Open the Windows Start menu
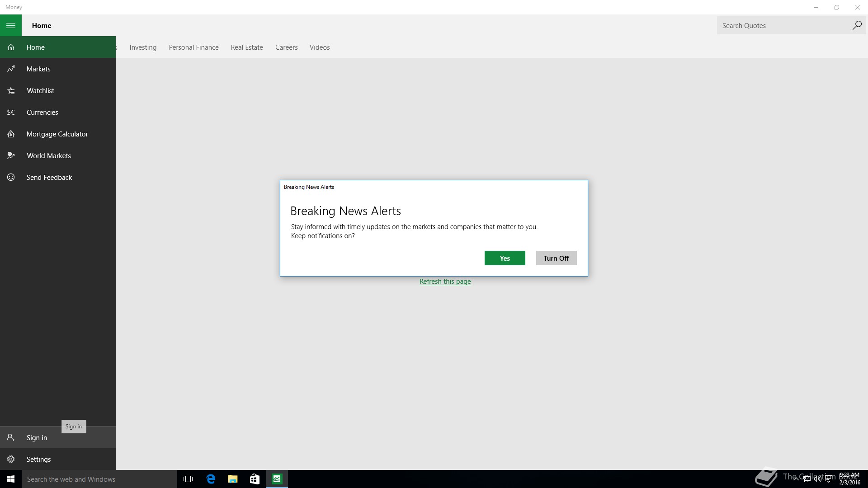The width and height of the screenshot is (868, 488). 11,479
